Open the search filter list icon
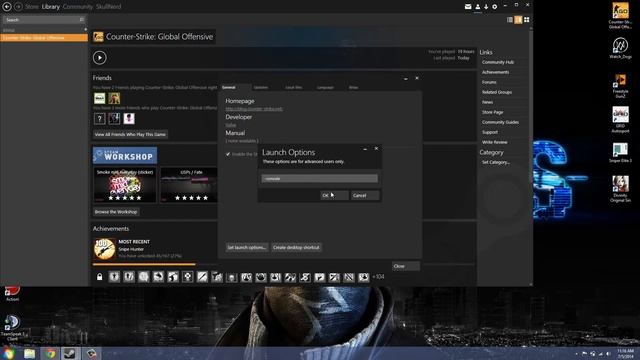This screenshot has height=360, width=640. [x=82, y=20]
